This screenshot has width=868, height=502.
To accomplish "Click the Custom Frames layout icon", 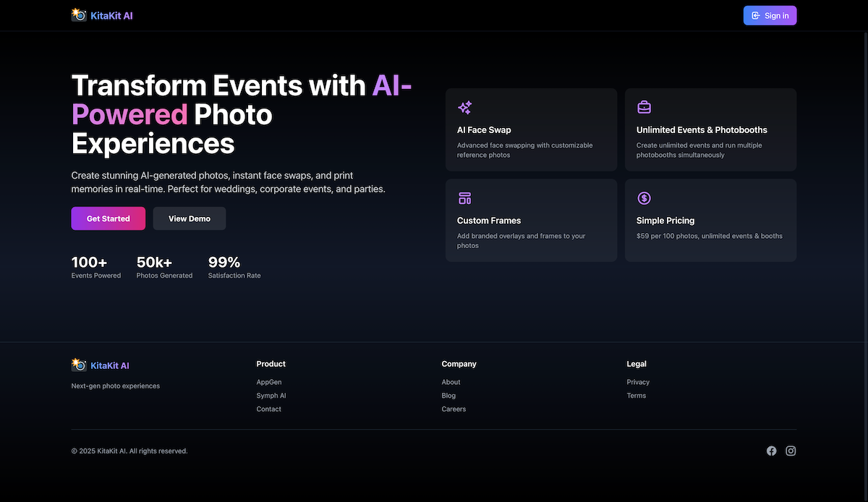I will (x=465, y=198).
